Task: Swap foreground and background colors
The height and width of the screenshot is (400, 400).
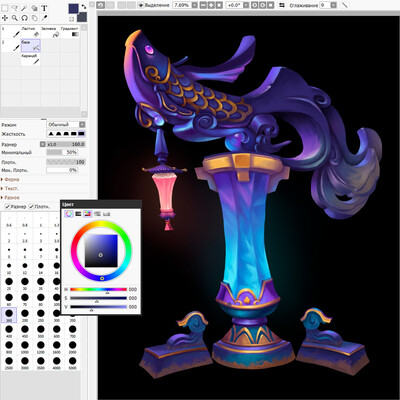Action: (x=83, y=6)
